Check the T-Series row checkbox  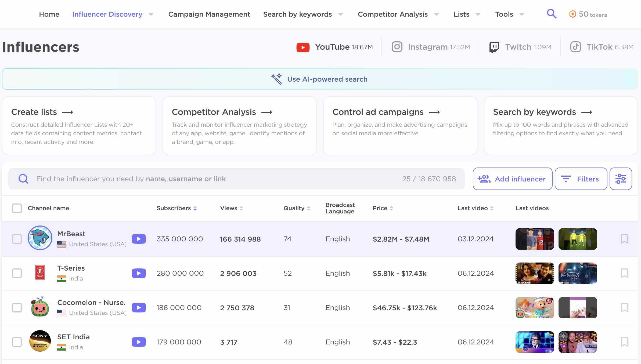pos(17,273)
